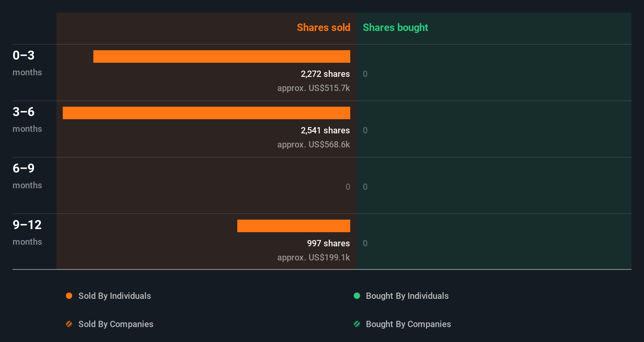
Task: Click the shares bought 0 in 0–3 months row
Action: click(365, 74)
